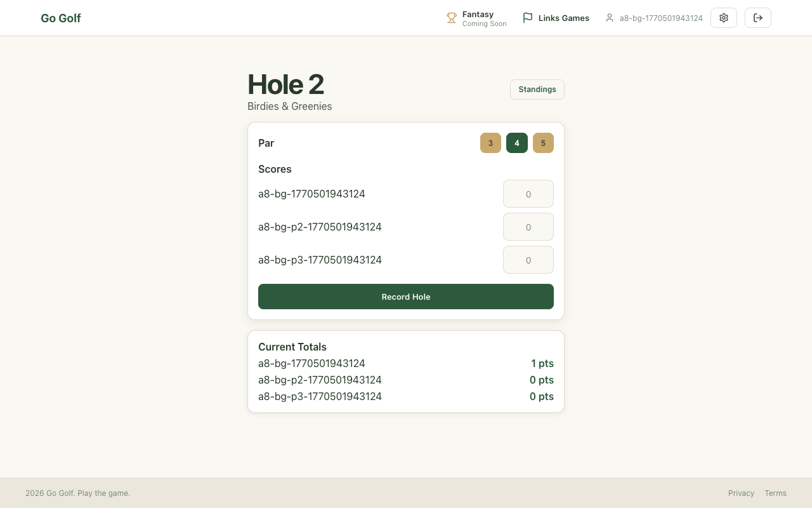Image resolution: width=812 pixels, height=508 pixels.
Task: Open the Terms footer link
Action: [x=775, y=493]
